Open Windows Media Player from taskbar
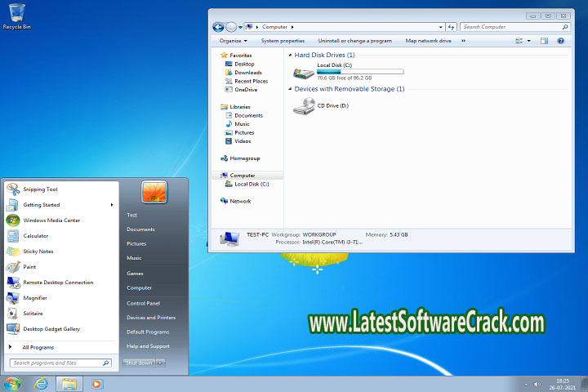This screenshot has height=392, width=588. pos(96,383)
